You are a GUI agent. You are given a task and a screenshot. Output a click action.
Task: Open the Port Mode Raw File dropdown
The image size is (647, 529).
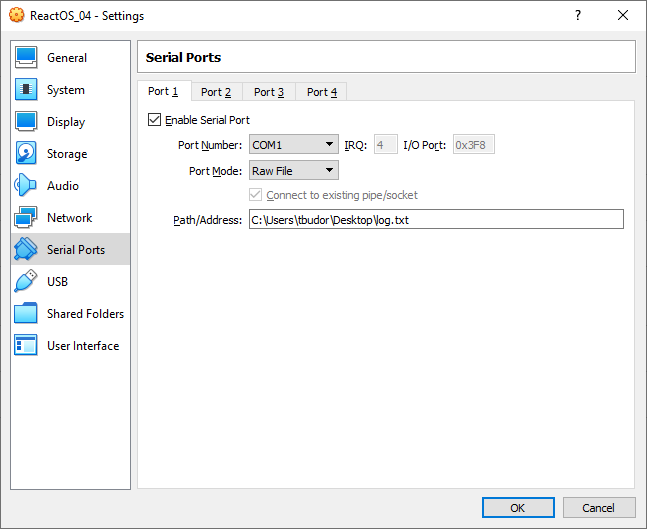[x=294, y=170]
